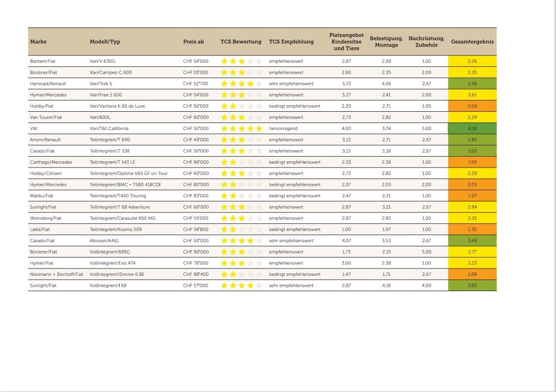
Task: Click the star rating for Teilintegriert/Kosmo 209
Action: click(242, 229)
